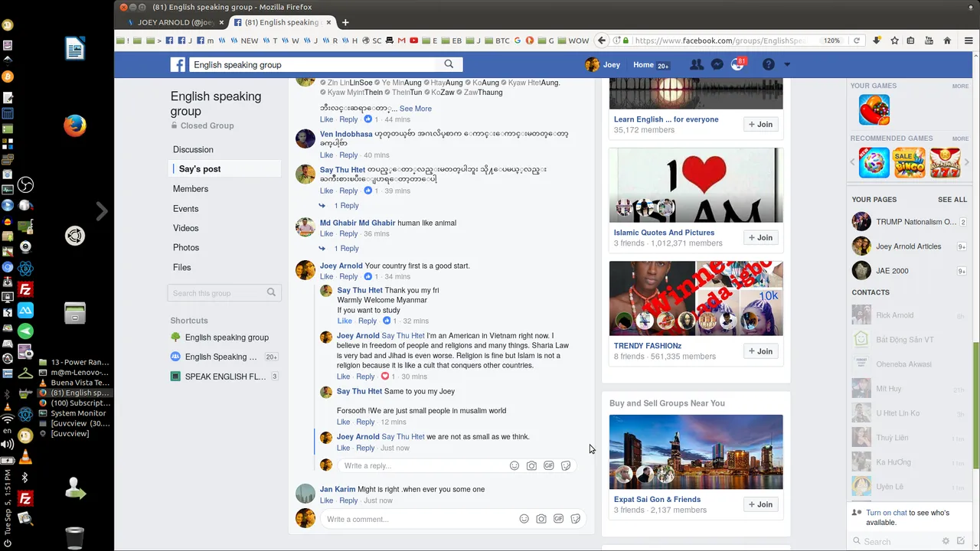Image resolution: width=980 pixels, height=551 pixels.
Task: Launch Firefox from desktop launcher
Action: pyautogui.click(x=74, y=126)
